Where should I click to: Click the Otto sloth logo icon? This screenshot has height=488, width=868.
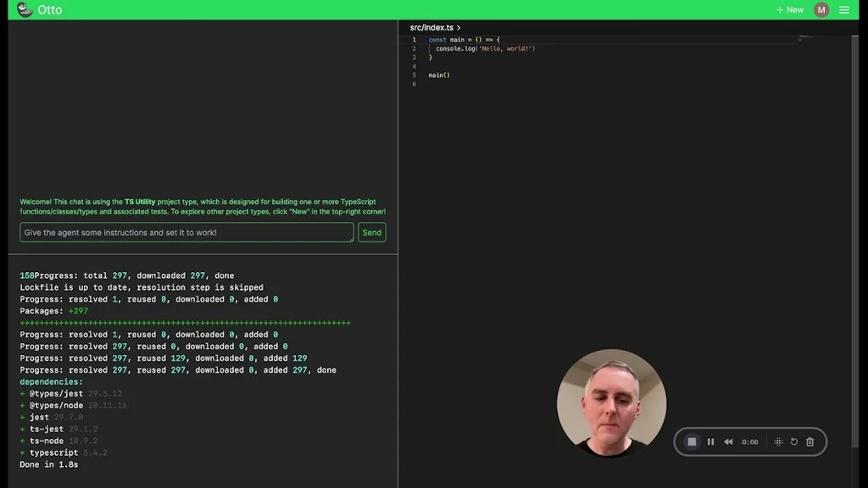(x=26, y=9)
